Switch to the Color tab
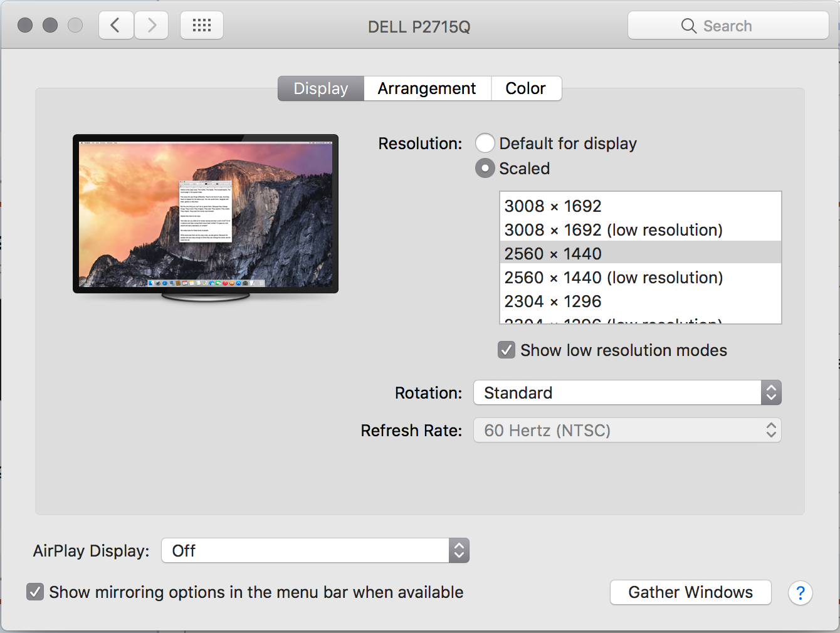This screenshot has width=840, height=633. tap(525, 88)
